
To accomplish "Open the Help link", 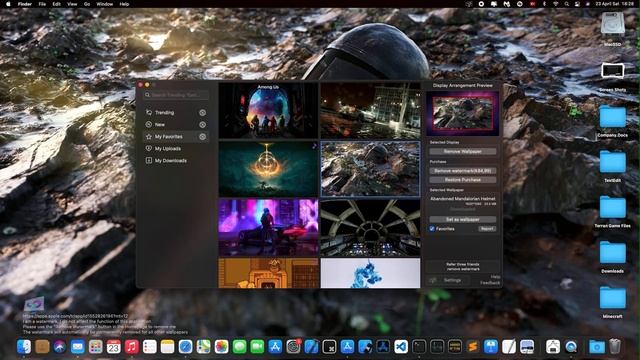I will click(495, 277).
